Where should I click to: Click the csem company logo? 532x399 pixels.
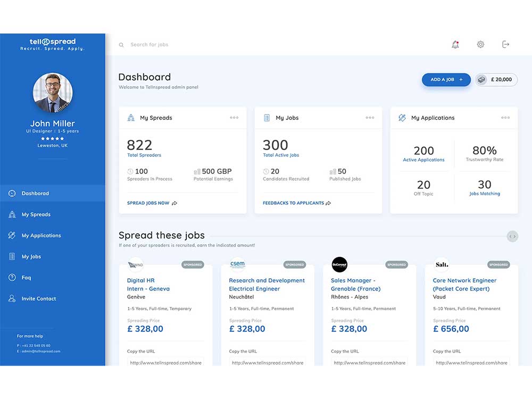(237, 264)
